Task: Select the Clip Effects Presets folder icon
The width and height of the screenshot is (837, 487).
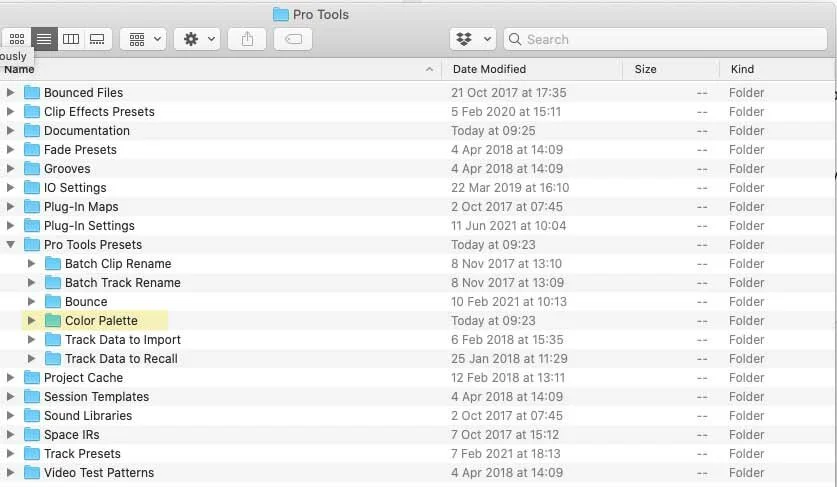Action: coord(32,112)
